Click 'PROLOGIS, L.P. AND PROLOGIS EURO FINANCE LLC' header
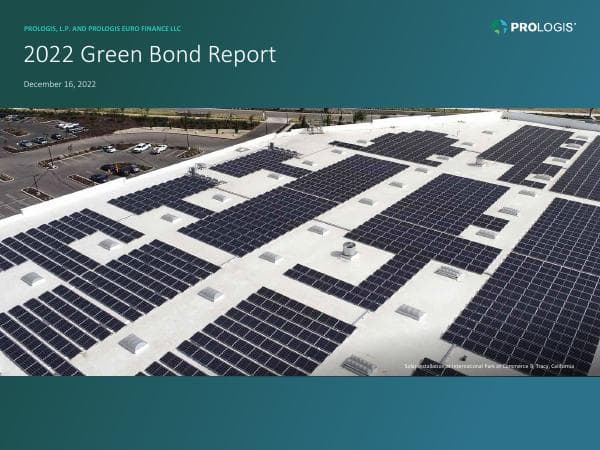The image size is (600, 450). coord(102,29)
